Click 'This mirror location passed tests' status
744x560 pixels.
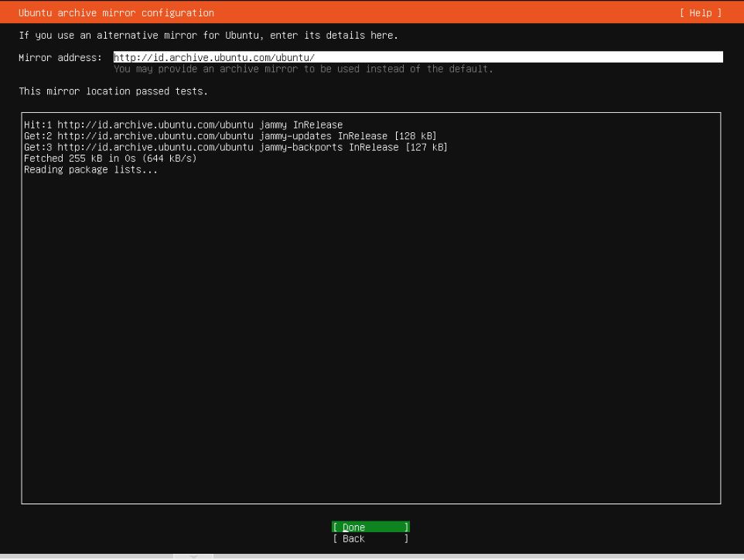pyautogui.click(x=113, y=91)
